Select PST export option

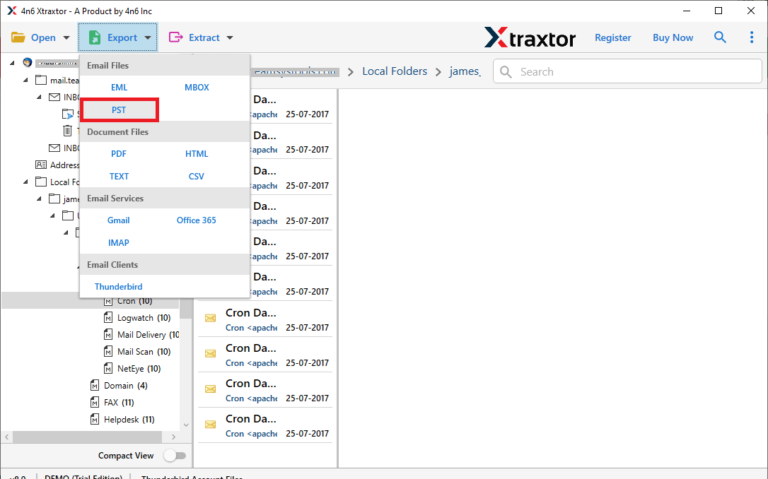pyautogui.click(x=119, y=110)
